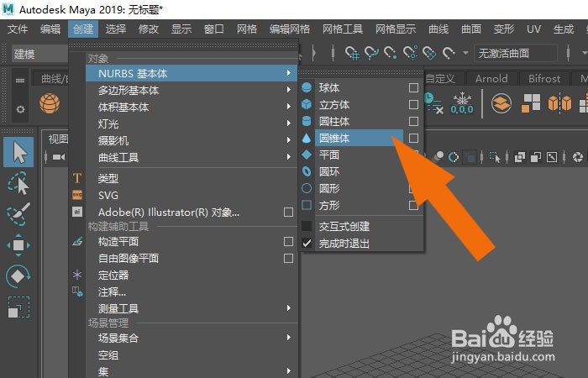Click the snap to curve magnet icon

tap(371, 53)
